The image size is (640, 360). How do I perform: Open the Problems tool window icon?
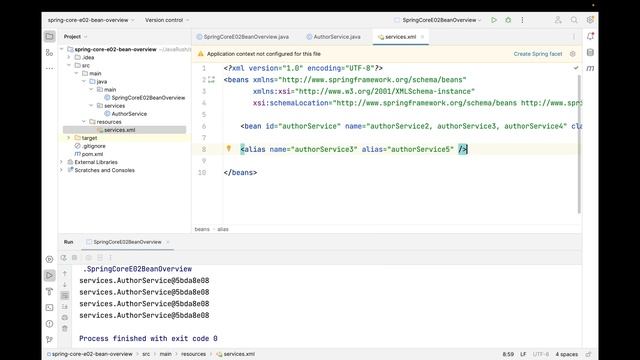tap(49, 324)
